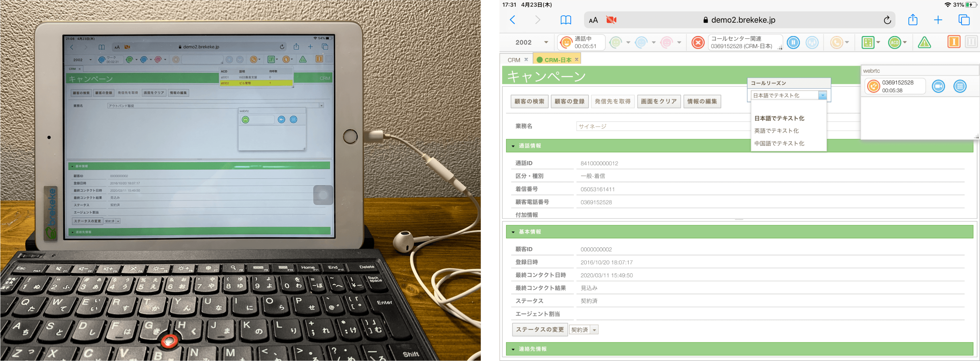This screenshot has height=361, width=980.
Task: Hang up with the red X button in the right screenshot
Action: (x=698, y=42)
